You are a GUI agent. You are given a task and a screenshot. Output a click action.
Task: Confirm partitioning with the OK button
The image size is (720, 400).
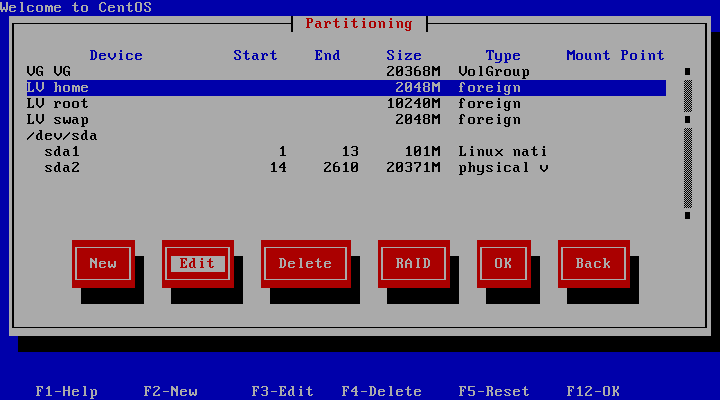click(503, 264)
